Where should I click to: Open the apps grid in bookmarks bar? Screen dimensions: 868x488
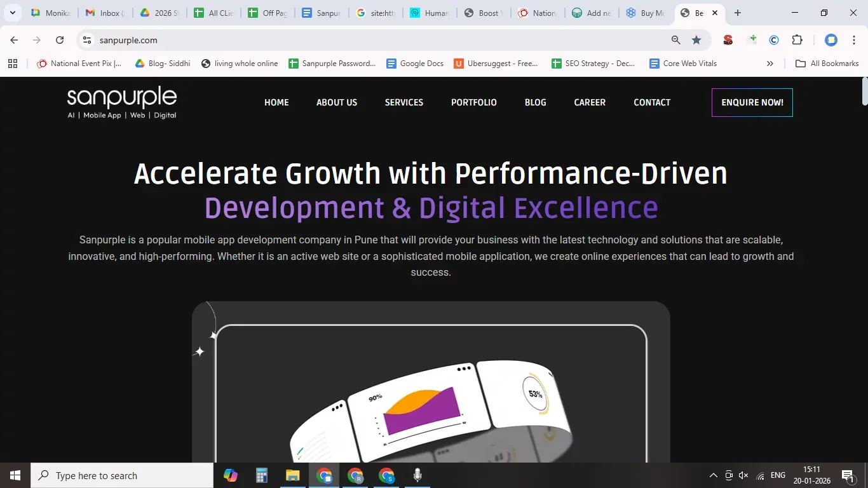[13, 64]
